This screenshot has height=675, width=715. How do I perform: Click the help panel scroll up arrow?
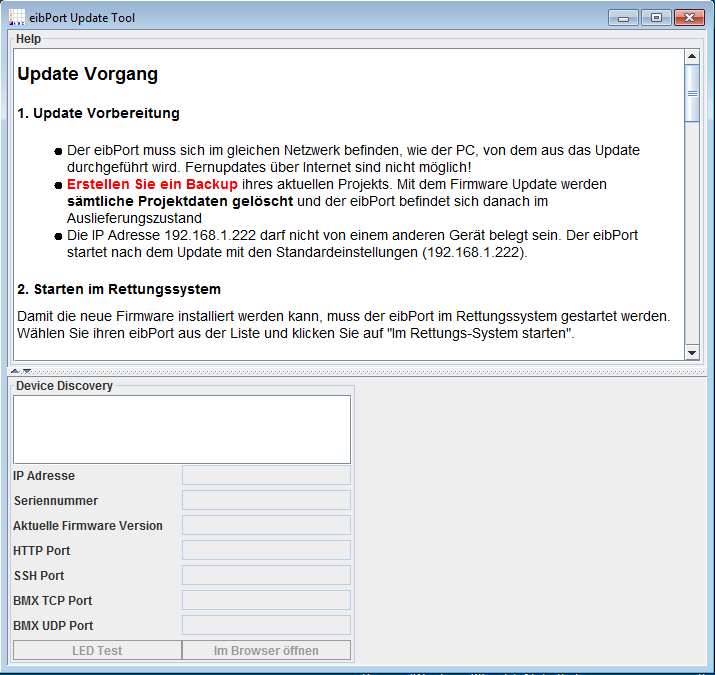coord(692,57)
